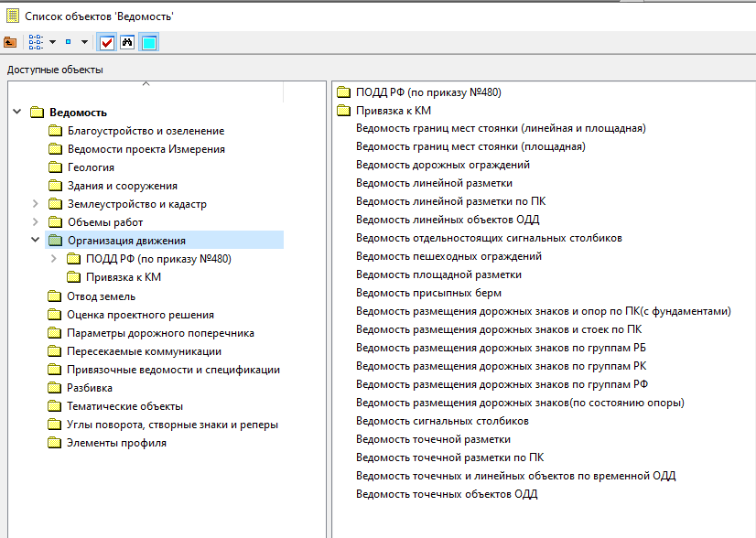Select Ведомость границ мест стоянки (линейная и площадная)
Viewport: 756px width, 538px height.
point(501,128)
